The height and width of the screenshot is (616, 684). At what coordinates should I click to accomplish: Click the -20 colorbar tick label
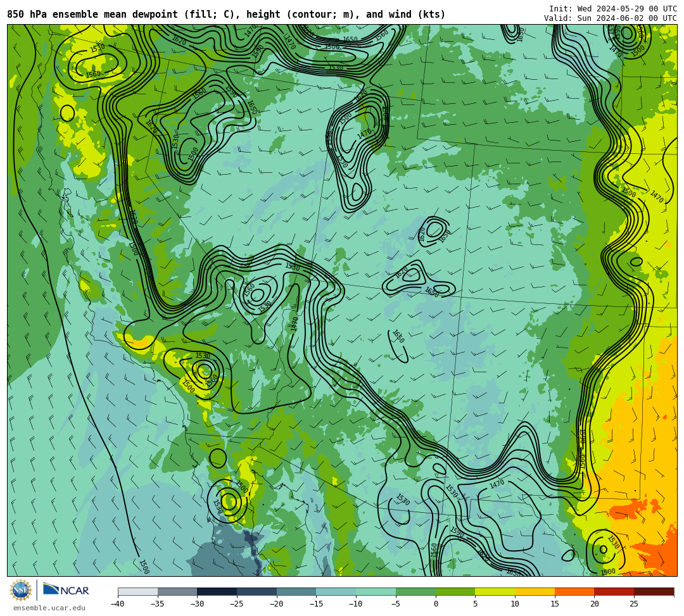coord(277,604)
